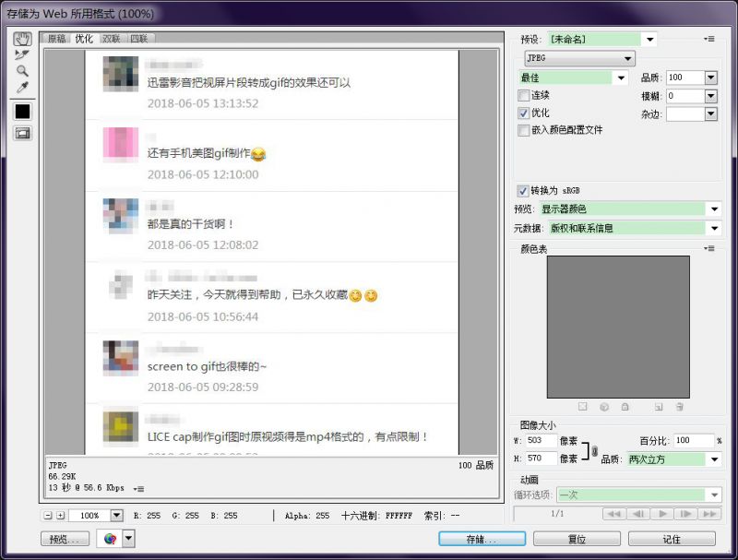The height and width of the screenshot is (560, 738).
Task: Switch to the 四联 tab
Action: point(138,39)
